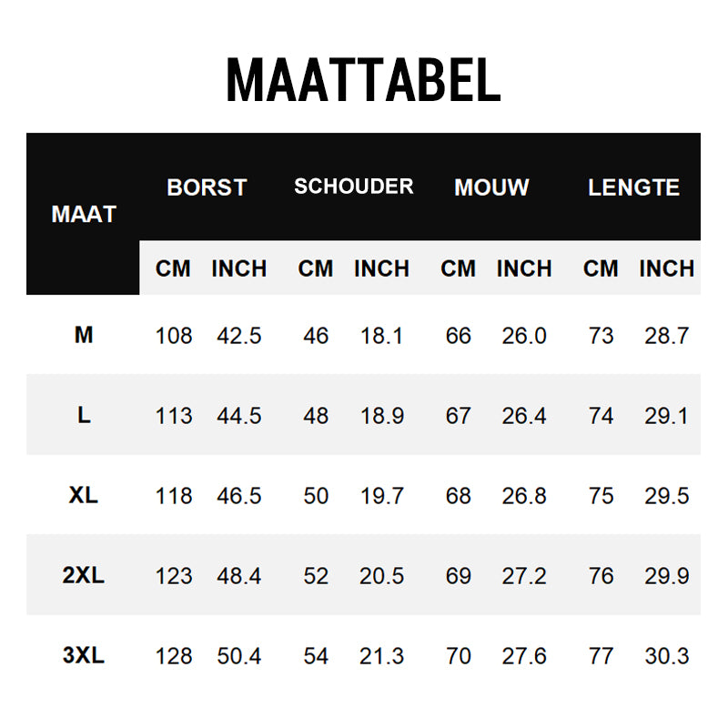Choose the XL size row label
Screen dimensions: 728x728
(x=84, y=495)
